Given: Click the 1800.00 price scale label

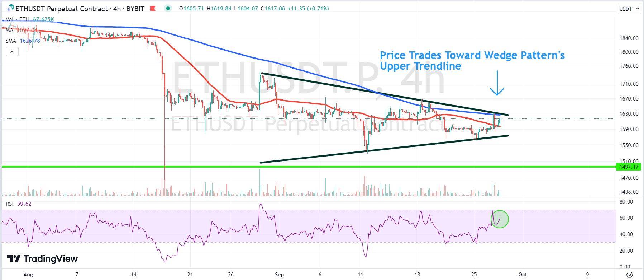Looking at the screenshot, I should [x=629, y=52].
